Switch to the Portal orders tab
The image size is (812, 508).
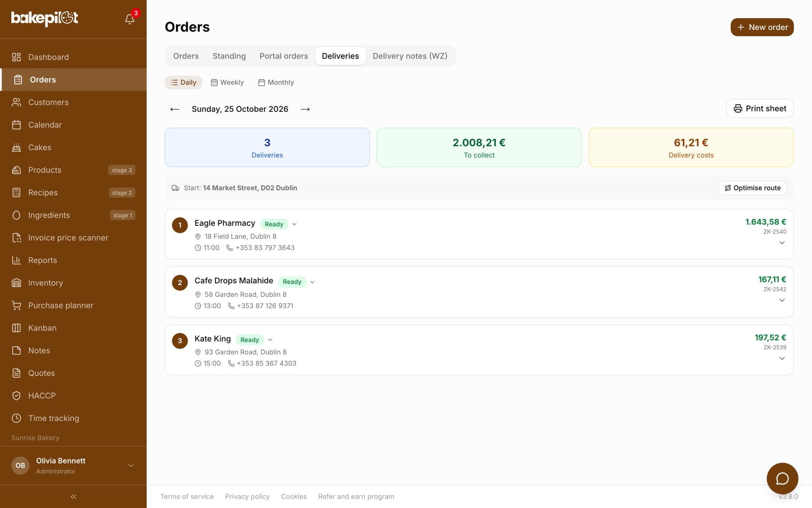[284, 56]
